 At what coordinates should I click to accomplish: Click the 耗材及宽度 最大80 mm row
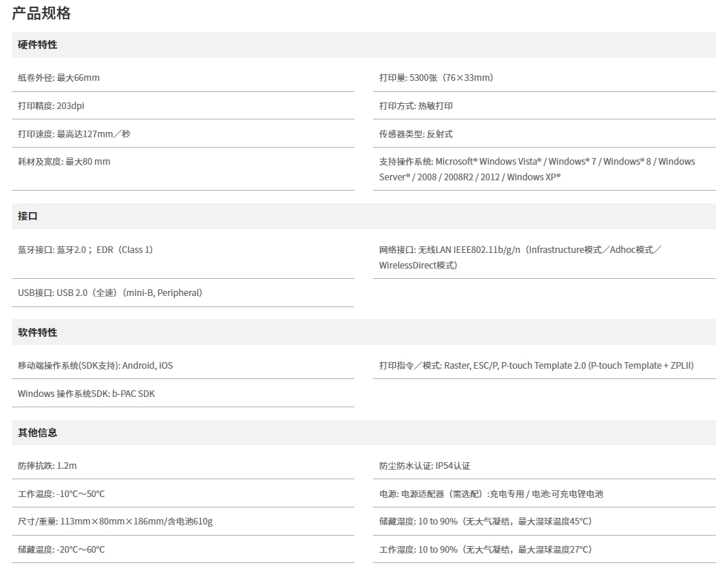coord(64,162)
